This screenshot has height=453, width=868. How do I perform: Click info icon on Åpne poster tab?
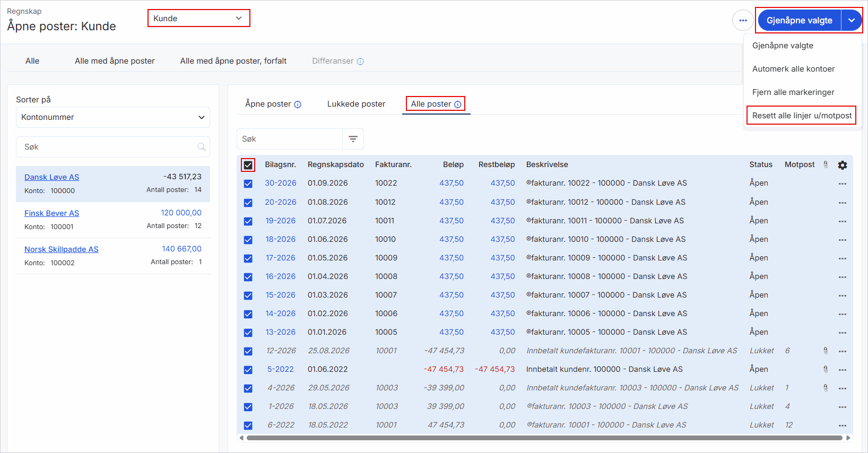coord(298,104)
